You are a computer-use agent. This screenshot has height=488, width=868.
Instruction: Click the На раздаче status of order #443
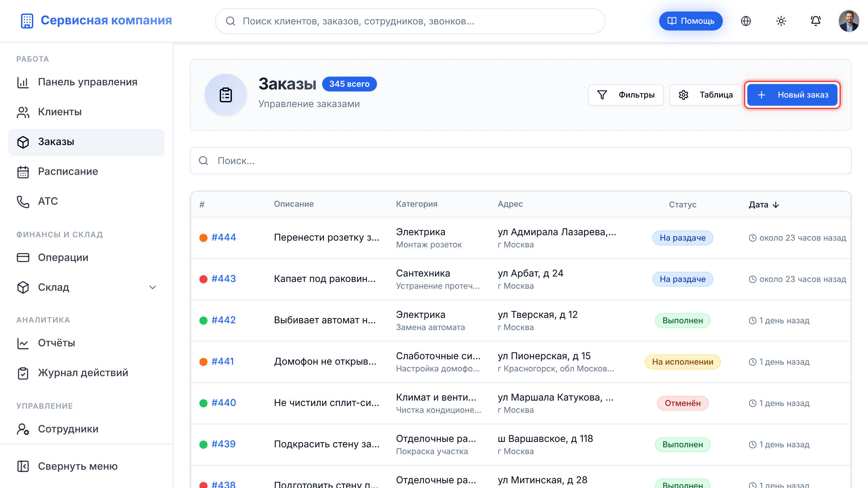[683, 279]
